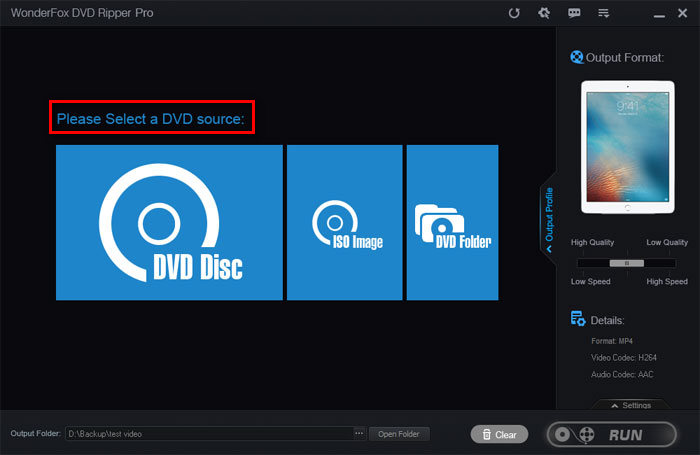Click the Output Folder path field
700x455 pixels.
coord(209,434)
